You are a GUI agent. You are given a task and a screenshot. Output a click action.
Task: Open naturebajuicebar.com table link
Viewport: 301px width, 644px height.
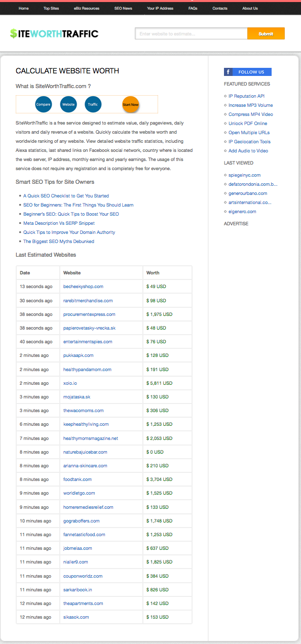tap(85, 452)
